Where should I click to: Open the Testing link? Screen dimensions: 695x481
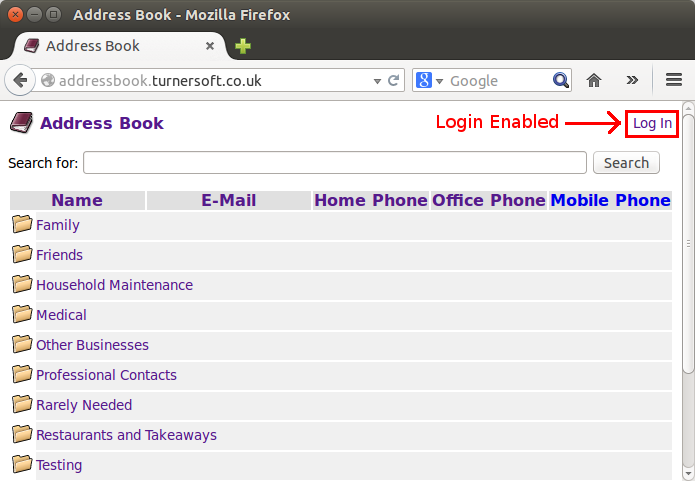point(59,465)
